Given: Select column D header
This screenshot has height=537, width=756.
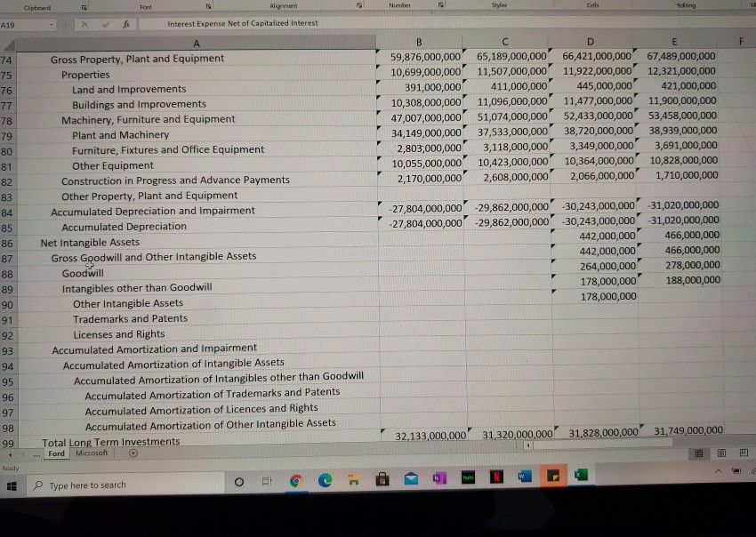Looking at the screenshot, I should [591, 42].
